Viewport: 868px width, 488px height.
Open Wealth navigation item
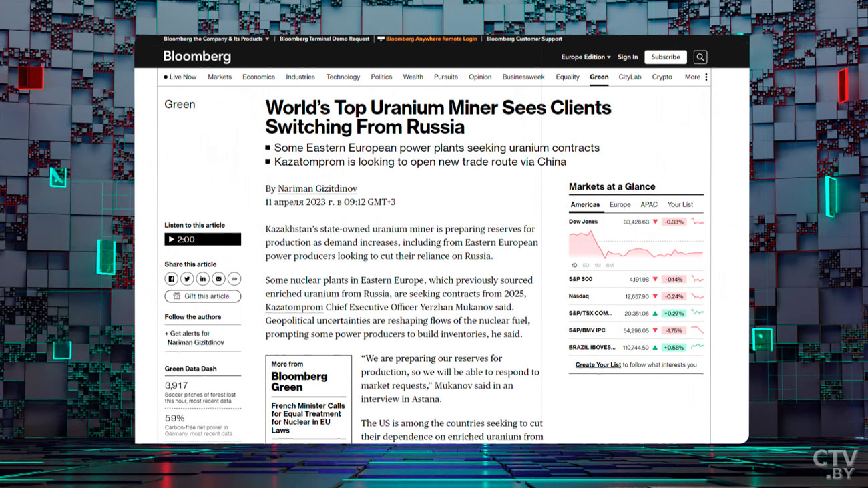413,77
